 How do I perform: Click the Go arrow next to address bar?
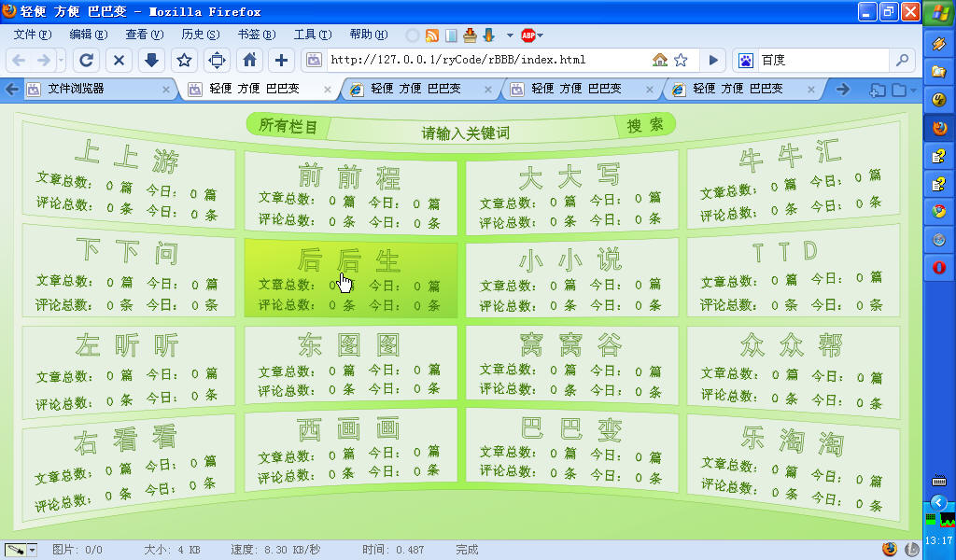pyautogui.click(x=713, y=60)
